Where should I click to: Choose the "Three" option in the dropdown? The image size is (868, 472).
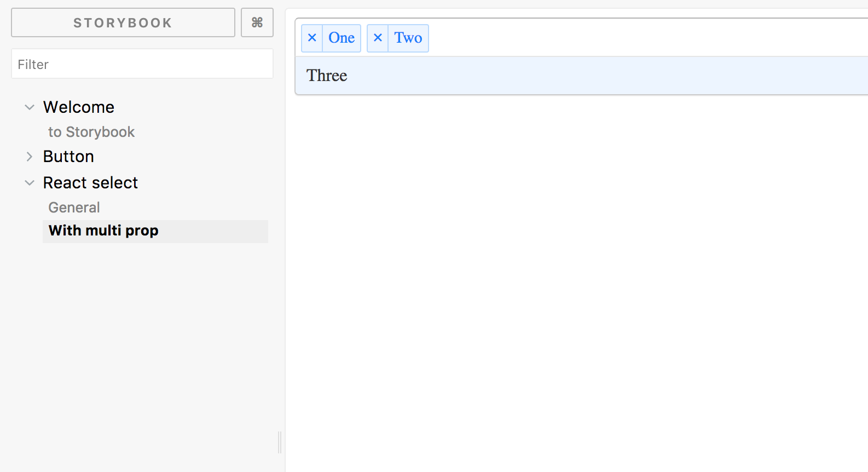click(327, 76)
